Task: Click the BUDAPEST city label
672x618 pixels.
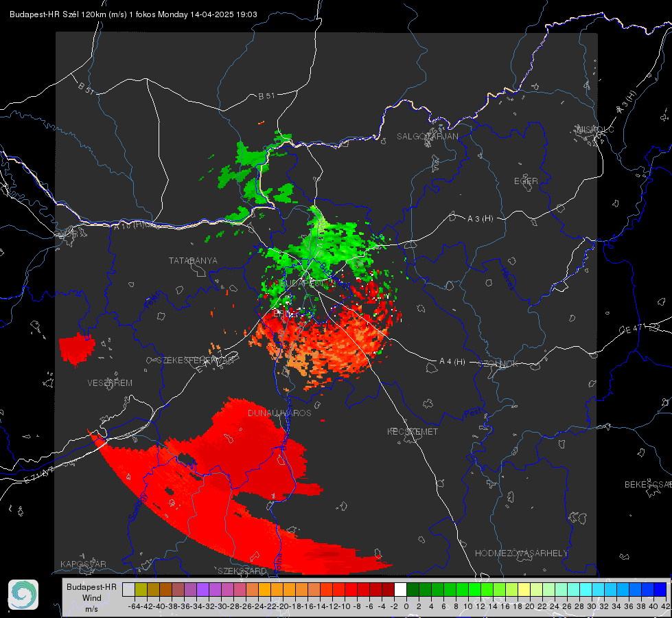Action: (x=303, y=284)
